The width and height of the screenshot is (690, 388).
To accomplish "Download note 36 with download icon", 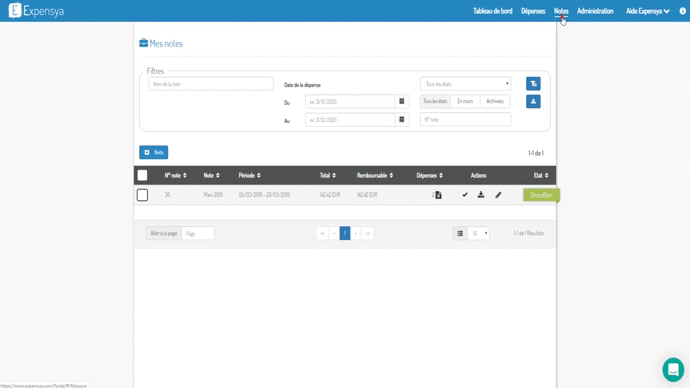I will 481,194.
